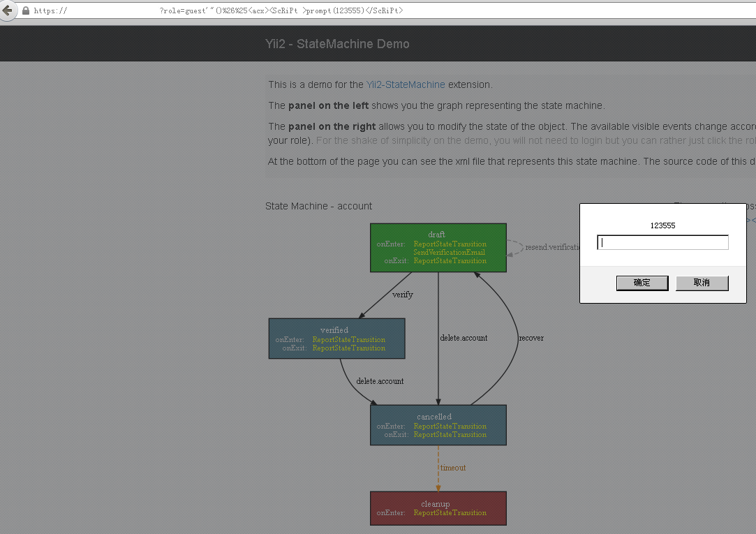The width and height of the screenshot is (756, 534).
Task: Select the green draft state node
Action: point(438,247)
